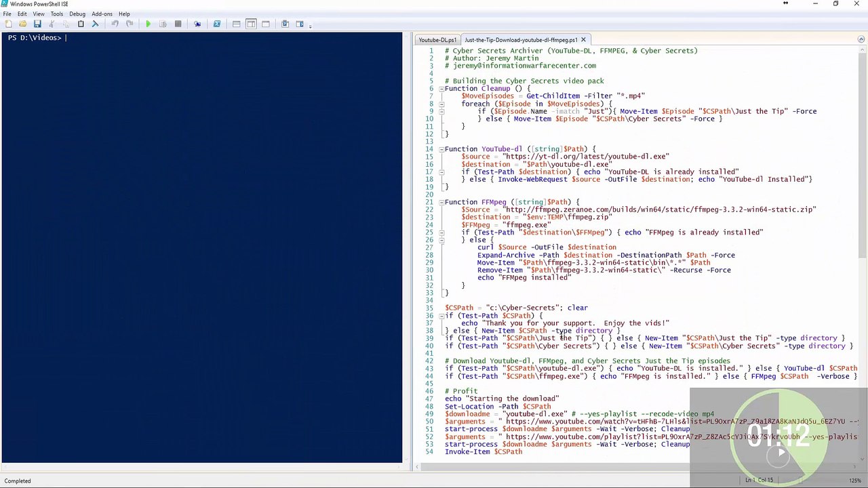Click the Run Selection icon
Image resolution: width=868 pixels, height=488 pixels.
click(163, 24)
